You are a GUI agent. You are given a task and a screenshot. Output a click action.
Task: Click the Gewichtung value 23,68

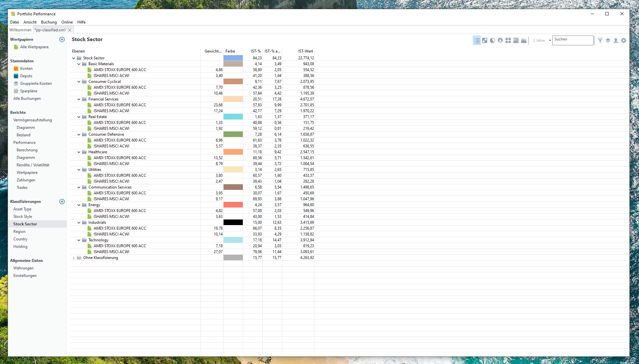point(218,105)
